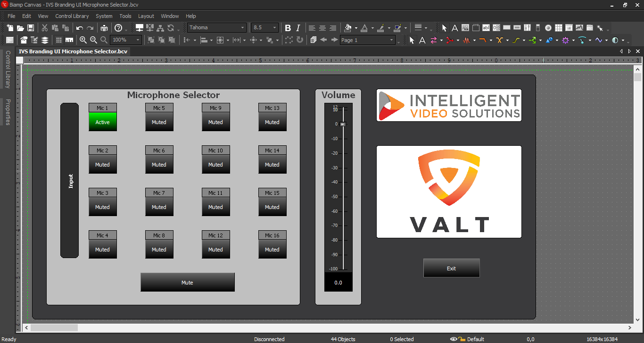The width and height of the screenshot is (644, 343).
Task: Click the vertical scrollbar thumb
Action: (637, 77)
